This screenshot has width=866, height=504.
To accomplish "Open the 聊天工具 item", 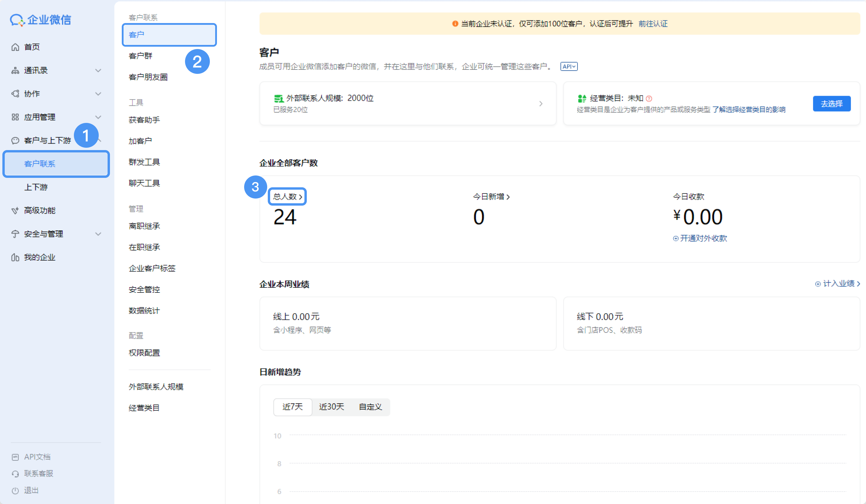I will coord(144,183).
